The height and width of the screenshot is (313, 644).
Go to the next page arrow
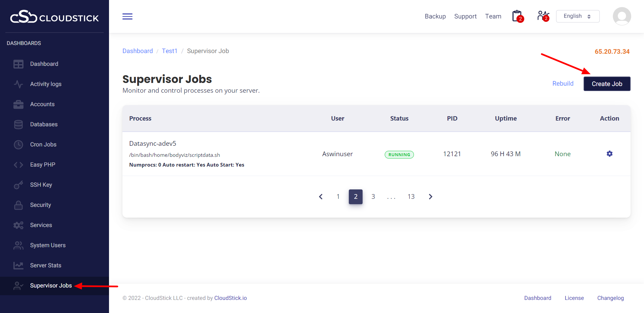431,197
